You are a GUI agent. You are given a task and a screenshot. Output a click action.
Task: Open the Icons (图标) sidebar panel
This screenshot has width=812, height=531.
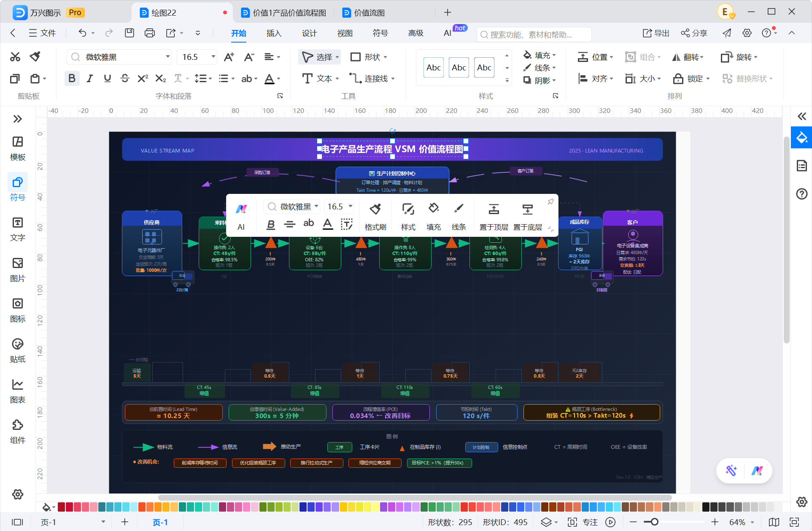click(x=18, y=310)
